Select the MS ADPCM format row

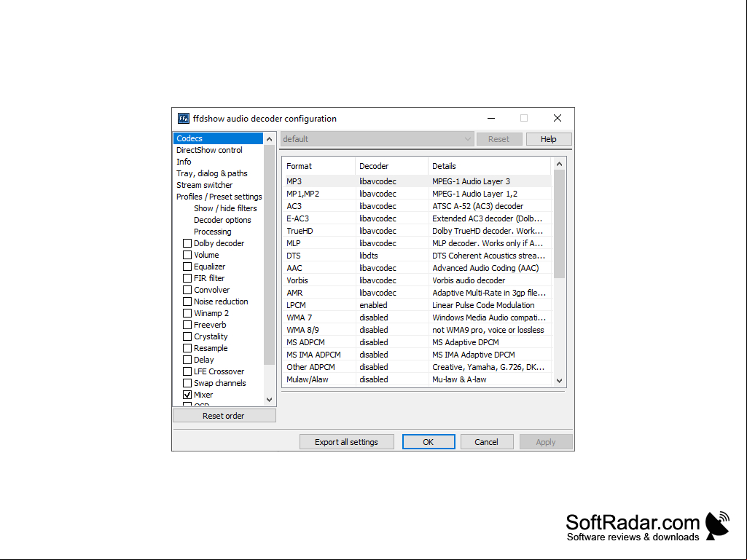pos(417,342)
